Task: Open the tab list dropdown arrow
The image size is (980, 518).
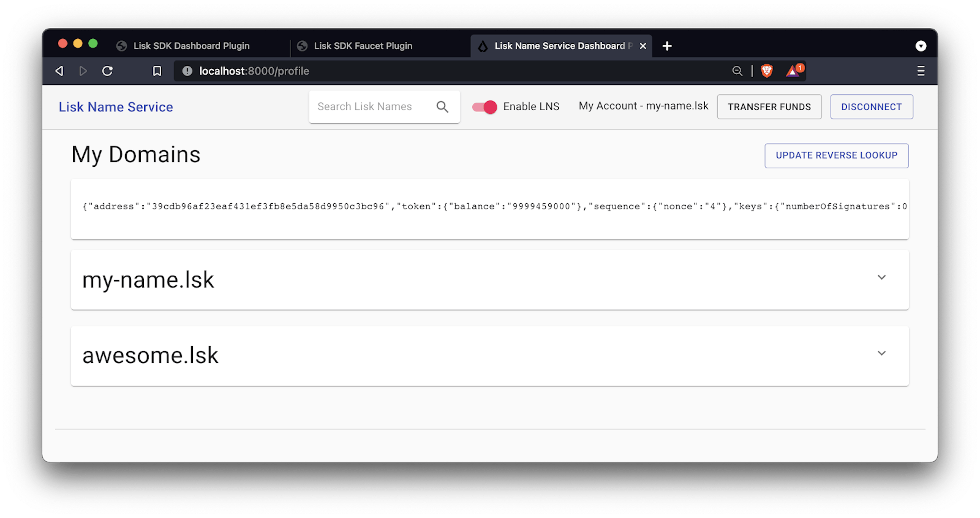Action: tap(921, 46)
